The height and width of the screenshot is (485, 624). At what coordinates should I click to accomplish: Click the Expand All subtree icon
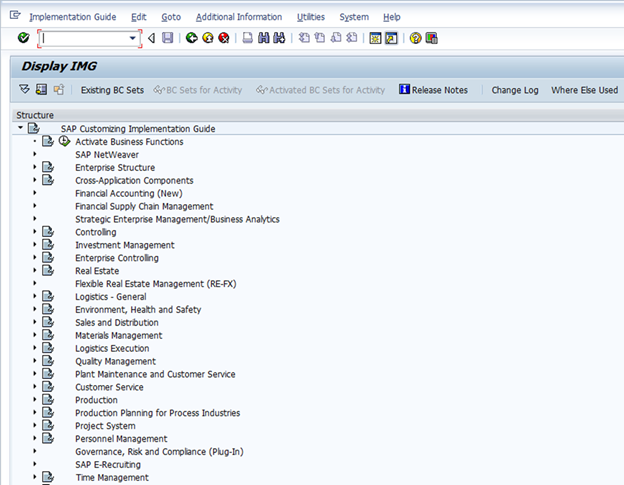(25, 90)
